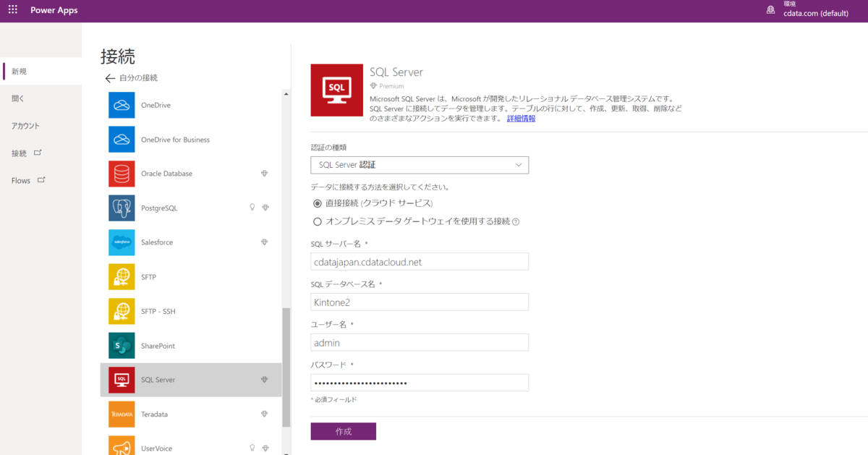
Task: Select the UserVoice row text
Action: tap(157, 448)
